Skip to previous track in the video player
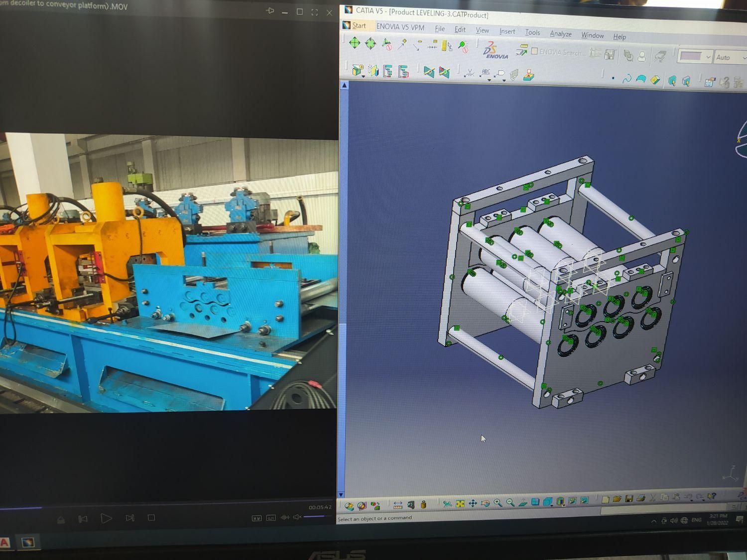 (x=83, y=519)
